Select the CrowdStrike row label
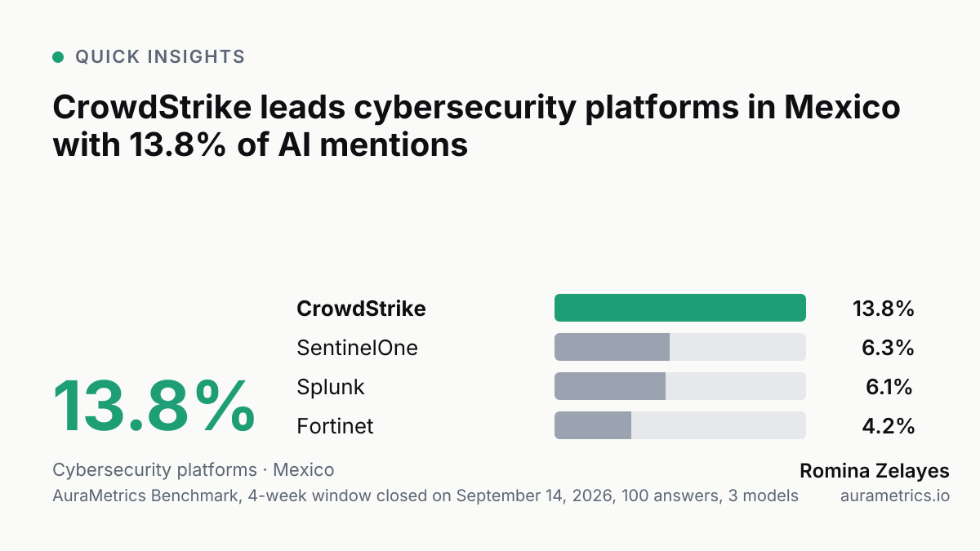This screenshot has width=980, height=551. pyautogui.click(x=361, y=309)
